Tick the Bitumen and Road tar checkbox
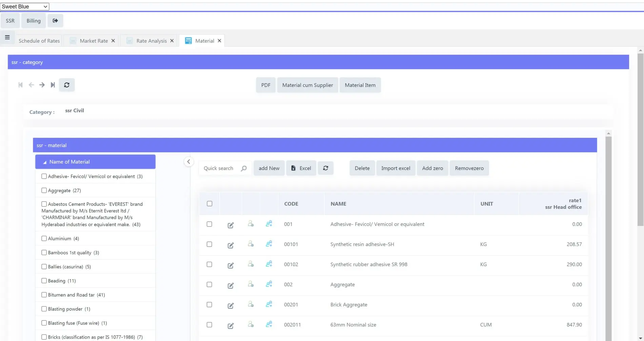Viewport: 644px width, 341px height. pos(44,295)
